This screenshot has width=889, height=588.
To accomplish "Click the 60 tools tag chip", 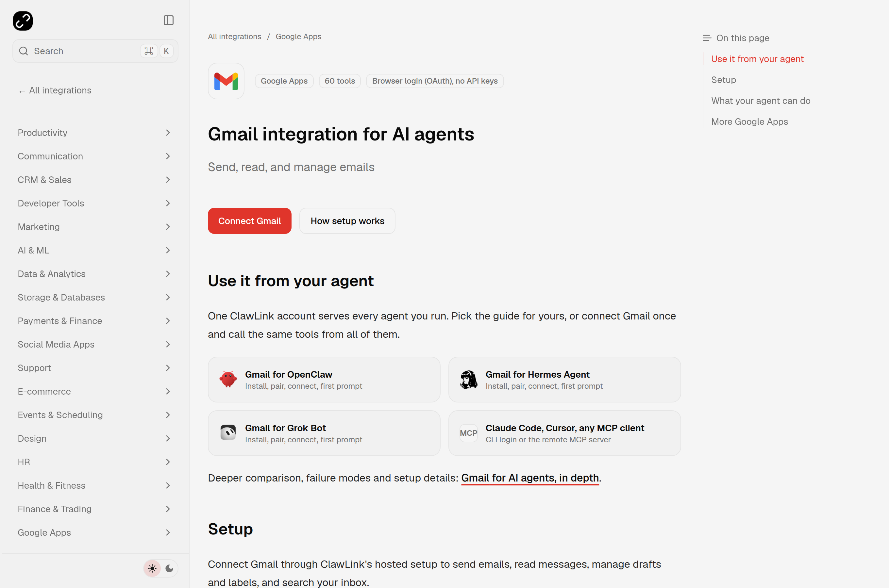I will click(340, 81).
